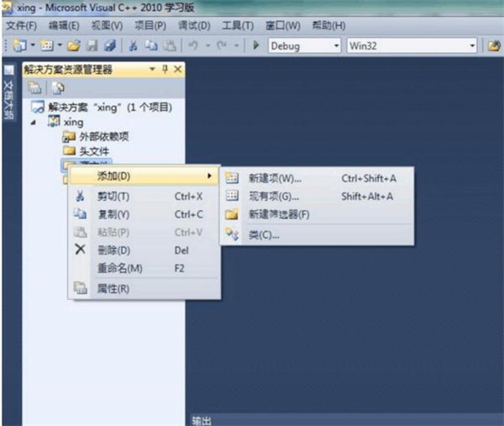Image resolution: width=504 pixels, height=426 pixels.
Task: Select 新建项(W)... in the submenu
Action: coord(317,178)
